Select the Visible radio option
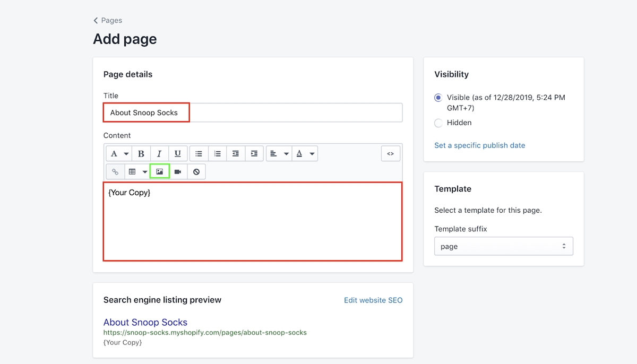Image resolution: width=637 pixels, height=364 pixels. point(438,98)
